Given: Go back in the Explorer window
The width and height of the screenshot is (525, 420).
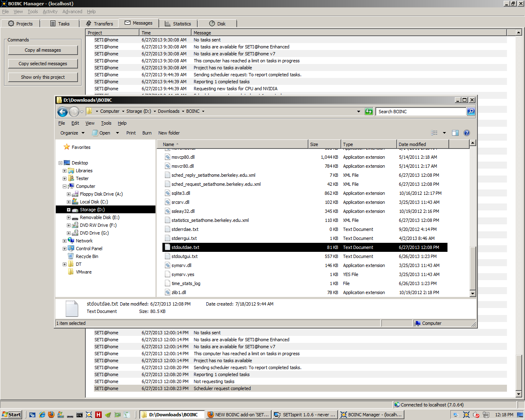Looking at the screenshot, I should coord(62,112).
